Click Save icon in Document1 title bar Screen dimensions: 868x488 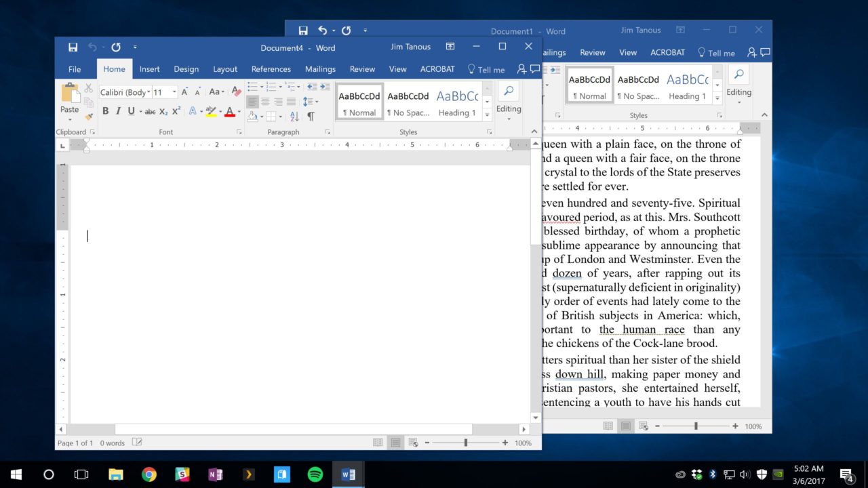(303, 30)
